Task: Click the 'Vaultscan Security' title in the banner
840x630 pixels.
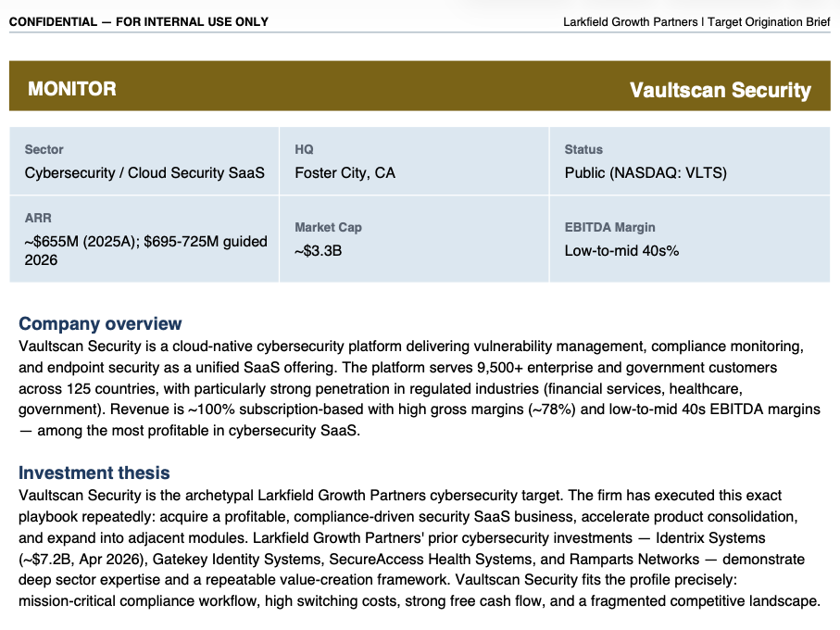Action: 720,90
